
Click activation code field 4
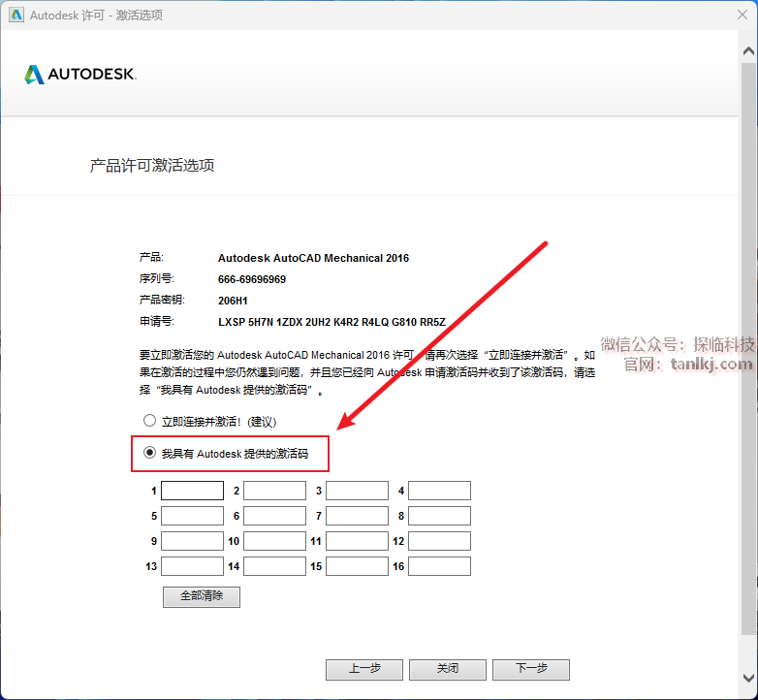tap(439, 491)
